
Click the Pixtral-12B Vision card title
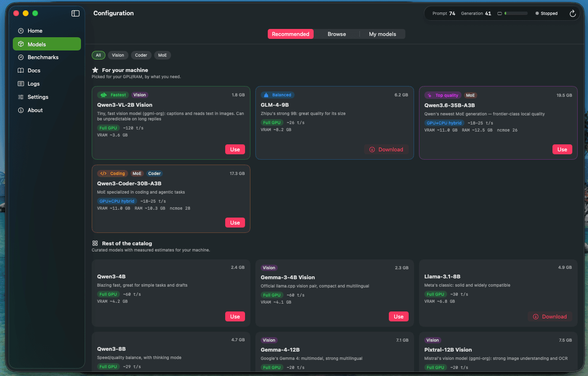tap(448, 350)
